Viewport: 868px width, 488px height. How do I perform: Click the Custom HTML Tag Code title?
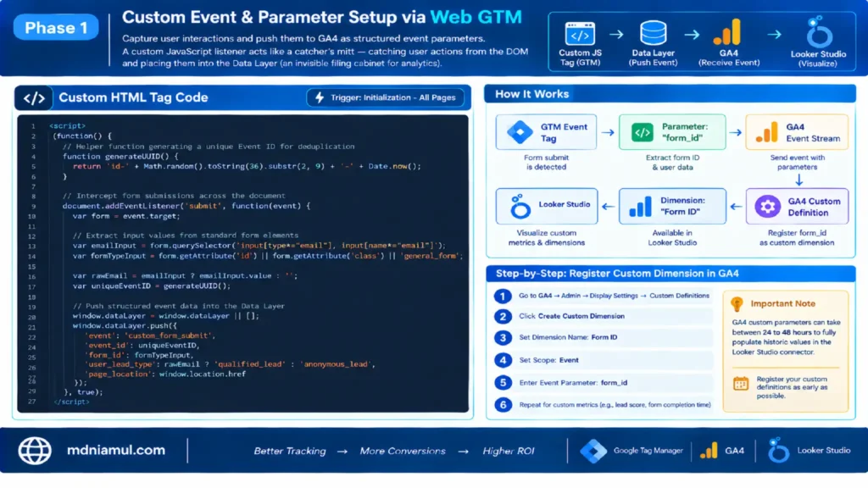coord(133,97)
